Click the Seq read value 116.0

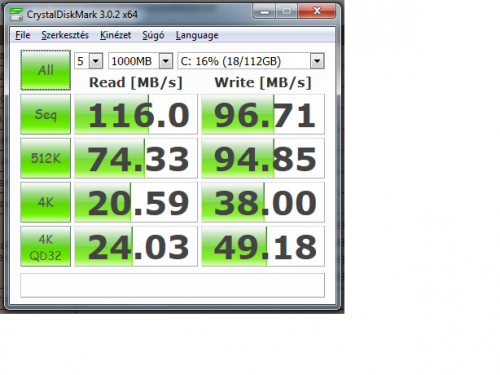136,114
